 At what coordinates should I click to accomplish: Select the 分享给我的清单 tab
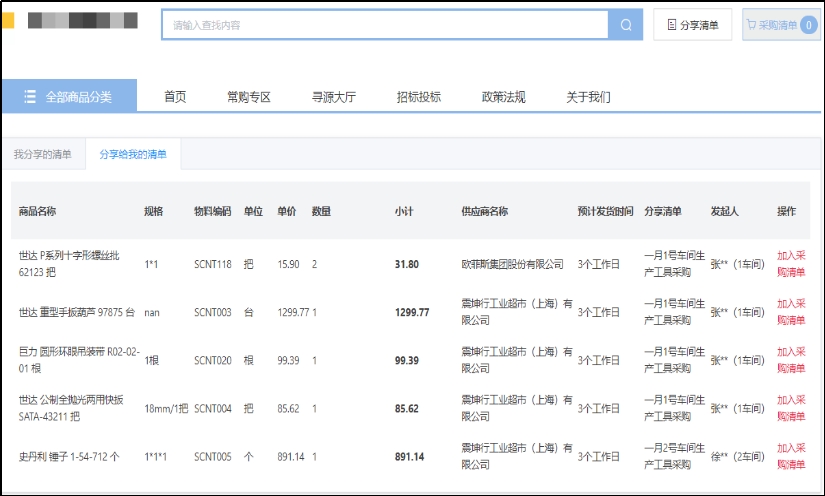tap(133, 154)
